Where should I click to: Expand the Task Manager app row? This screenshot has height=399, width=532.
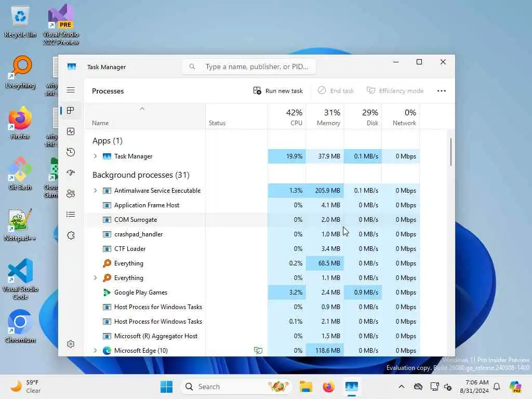pyautogui.click(x=96, y=156)
